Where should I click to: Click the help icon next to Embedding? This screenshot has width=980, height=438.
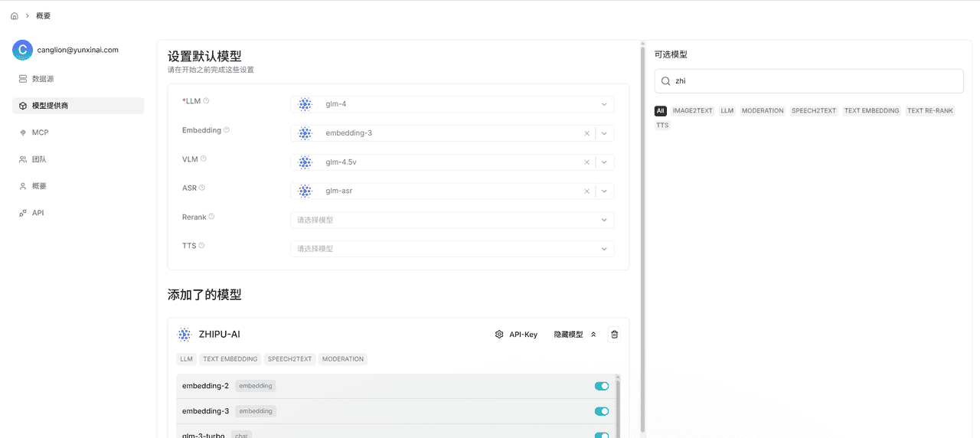tap(226, 130)
